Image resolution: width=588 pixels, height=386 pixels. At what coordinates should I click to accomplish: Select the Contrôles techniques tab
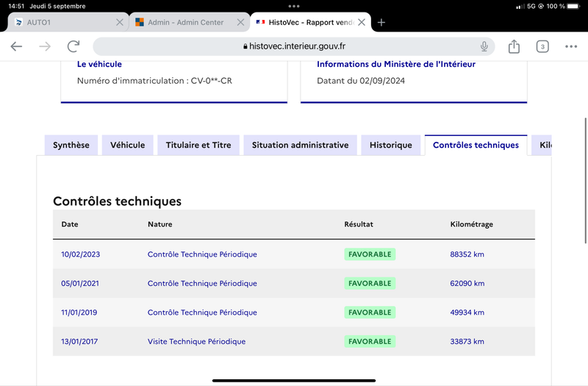[476, 145]
